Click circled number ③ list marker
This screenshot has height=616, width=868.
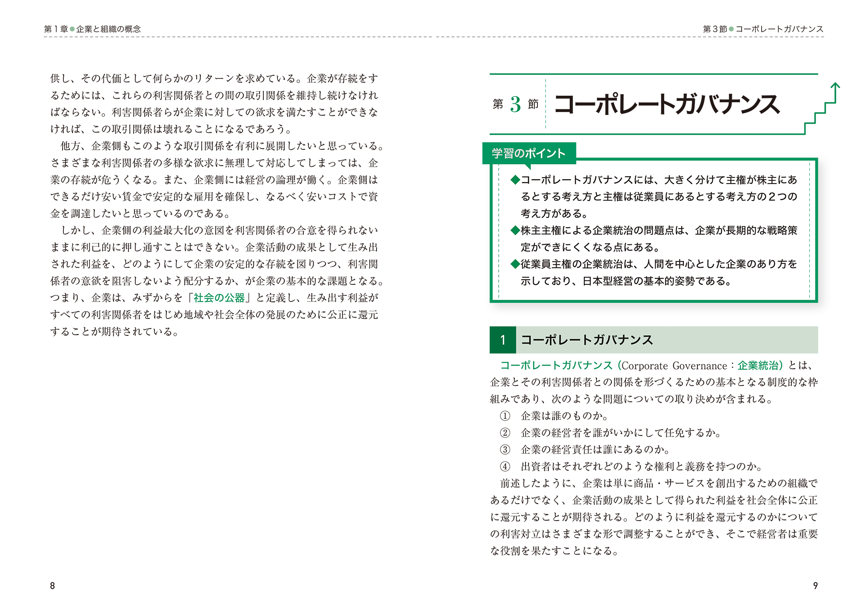(x=505, y=450)
